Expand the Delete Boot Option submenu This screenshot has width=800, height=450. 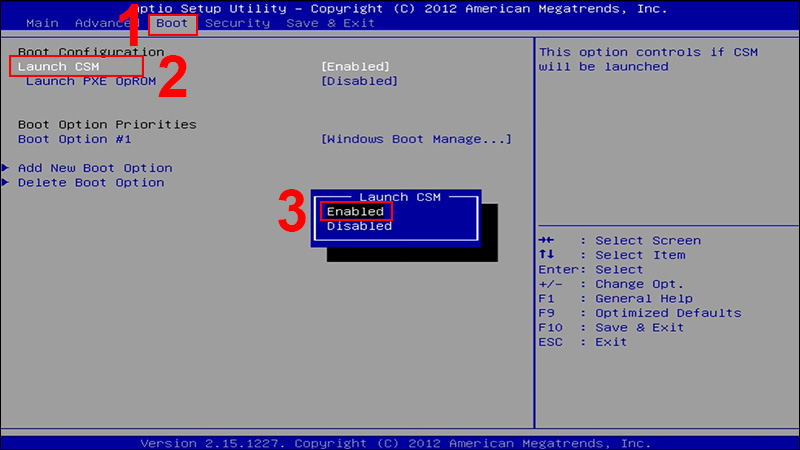coord(91,182)
